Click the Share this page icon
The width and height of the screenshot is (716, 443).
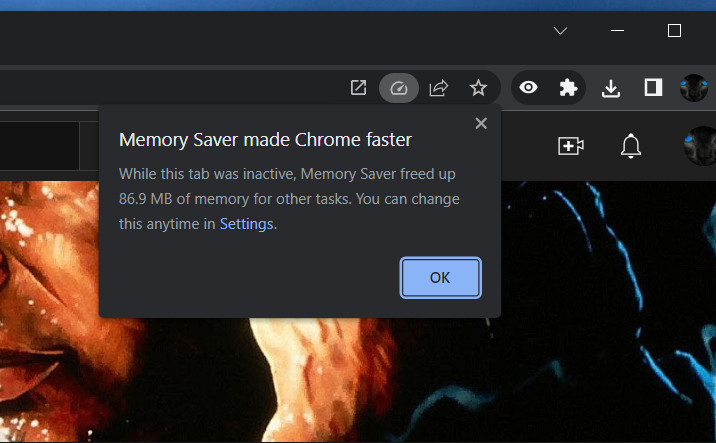tap(438, 88)
